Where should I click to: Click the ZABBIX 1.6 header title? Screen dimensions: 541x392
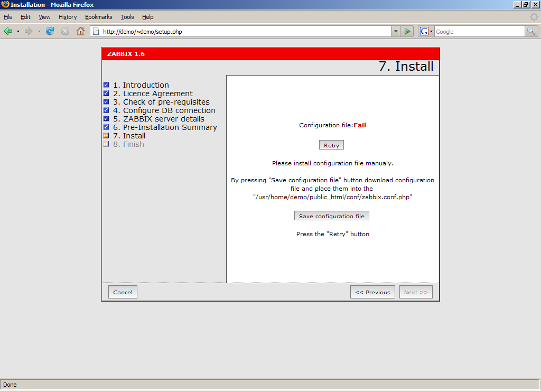[x=126, y=54]
